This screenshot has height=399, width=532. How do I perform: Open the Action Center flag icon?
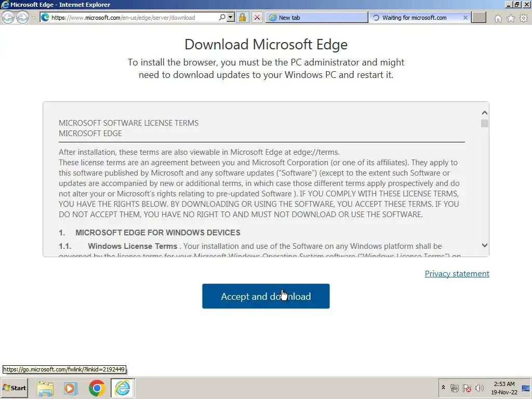[x=467, y=388]
